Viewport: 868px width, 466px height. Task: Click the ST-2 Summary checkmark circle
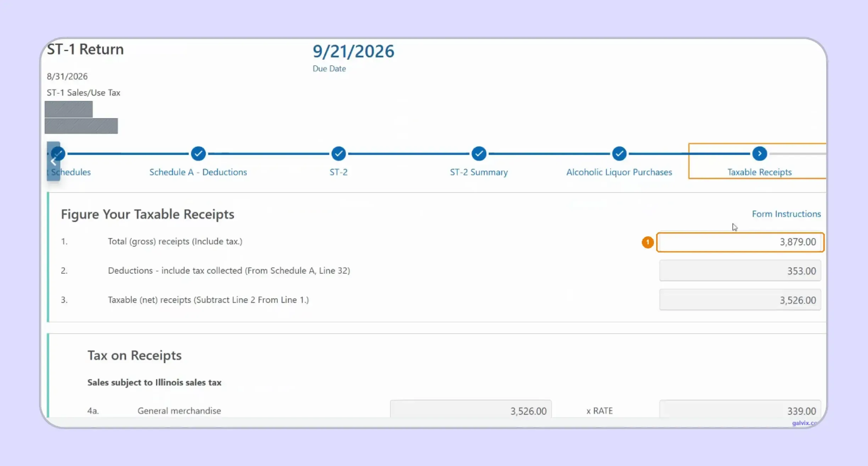(x=479, y=154)
